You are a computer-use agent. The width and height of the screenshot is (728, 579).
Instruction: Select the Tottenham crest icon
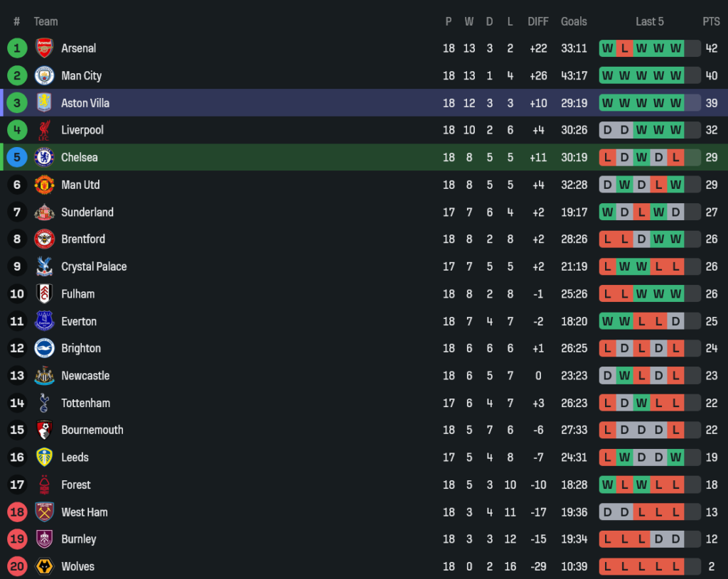[44, 403]
